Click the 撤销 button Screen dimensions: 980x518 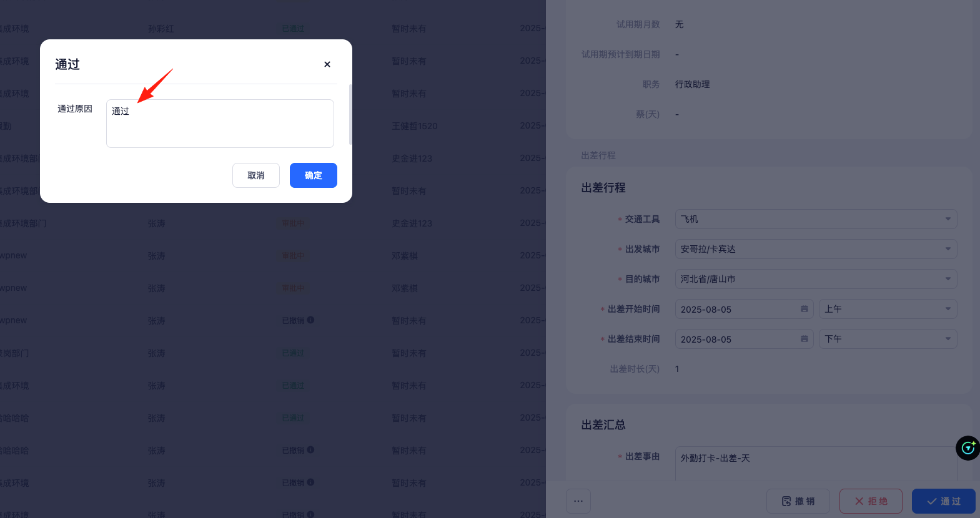798,501
